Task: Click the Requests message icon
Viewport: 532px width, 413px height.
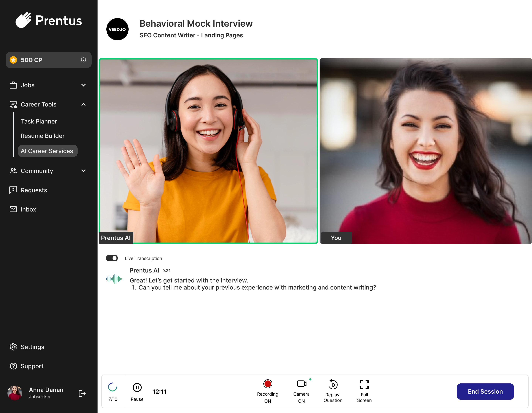Action: click(x=13, y=190)
